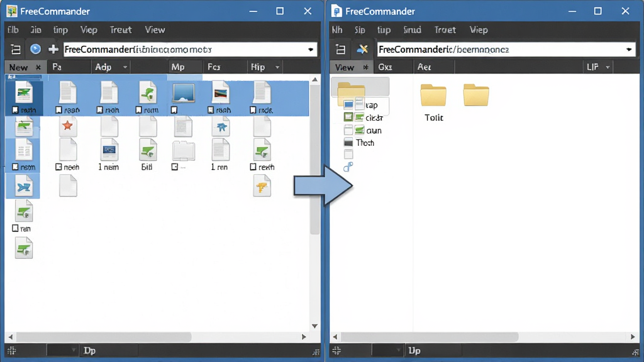Viewport: 644px width, 362px height.
Task: Click grid icon in left window status bar
Action: click(x=12, y=351)
